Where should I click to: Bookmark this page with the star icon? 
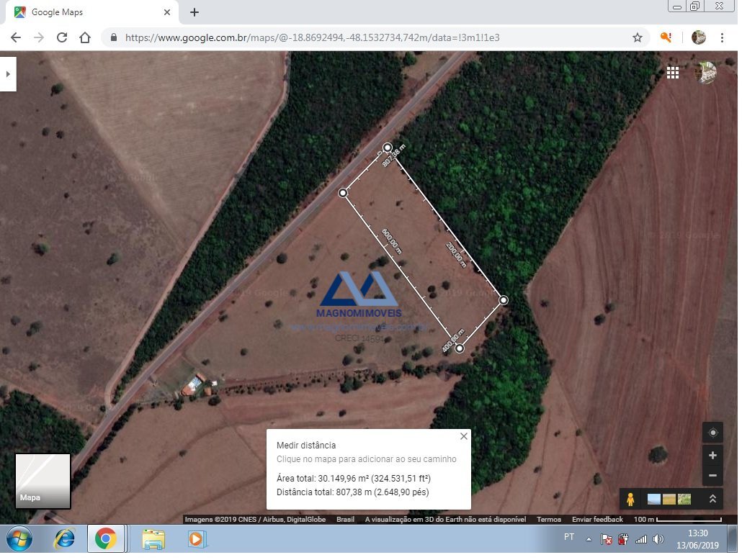pyautogui.click(x=637, y=37)
